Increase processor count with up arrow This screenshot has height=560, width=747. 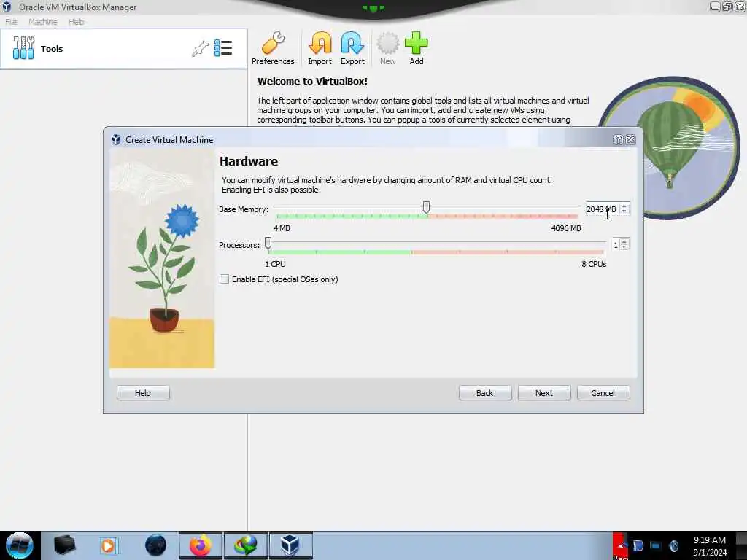click(624, 242)
